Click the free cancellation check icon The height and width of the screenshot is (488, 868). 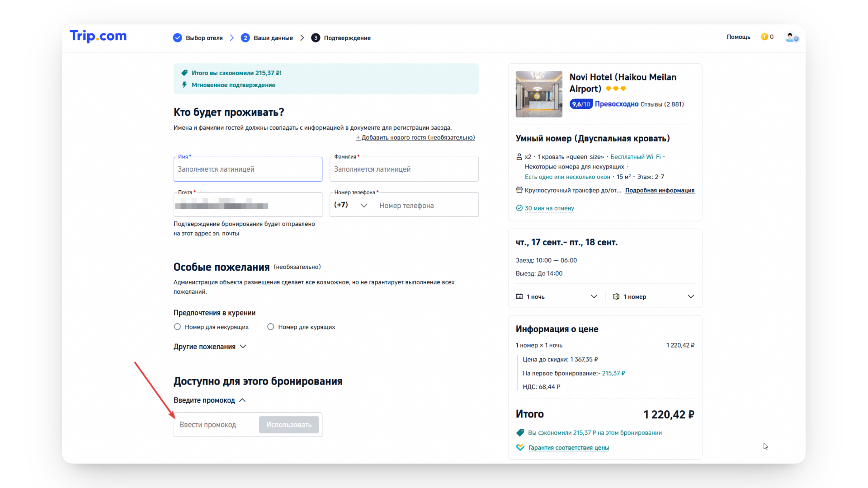click(x=519, y=208)
